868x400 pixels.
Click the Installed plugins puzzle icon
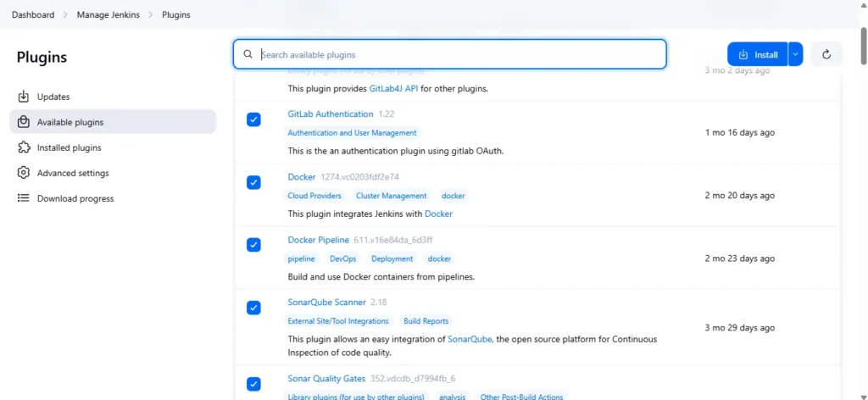(24, 147)
